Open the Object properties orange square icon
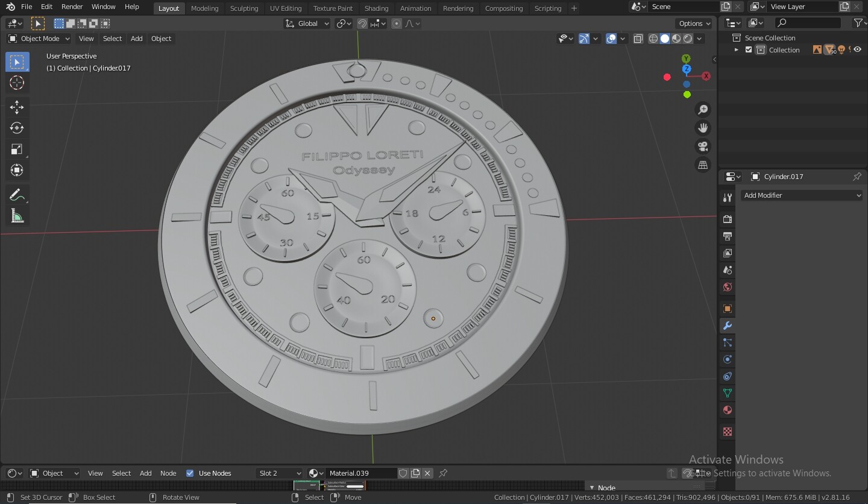Screen dimensions: 868x504 728,309
